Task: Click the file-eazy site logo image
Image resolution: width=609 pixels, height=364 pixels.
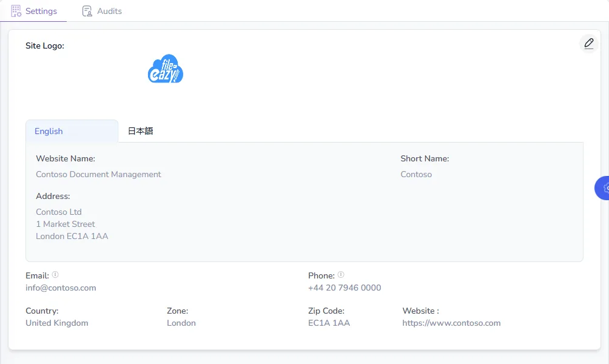Action: 166,69
